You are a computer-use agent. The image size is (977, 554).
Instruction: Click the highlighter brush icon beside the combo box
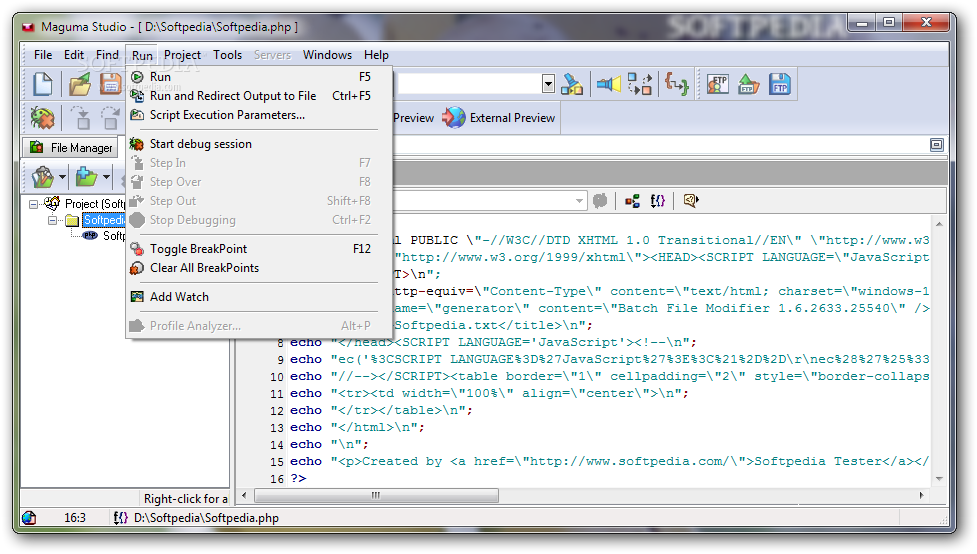point(571,84)
